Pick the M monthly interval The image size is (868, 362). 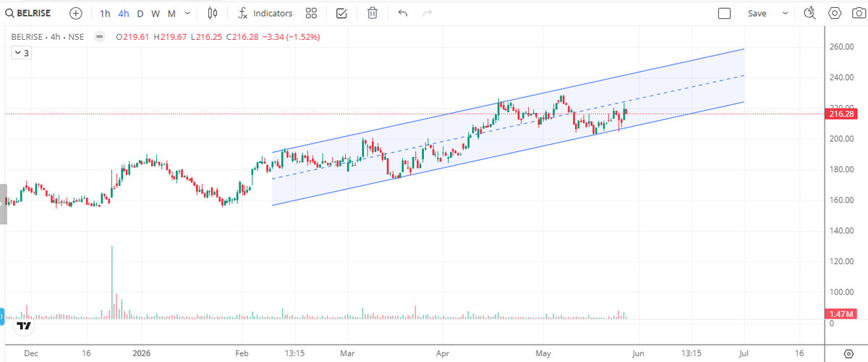click(x=171, y=13)
